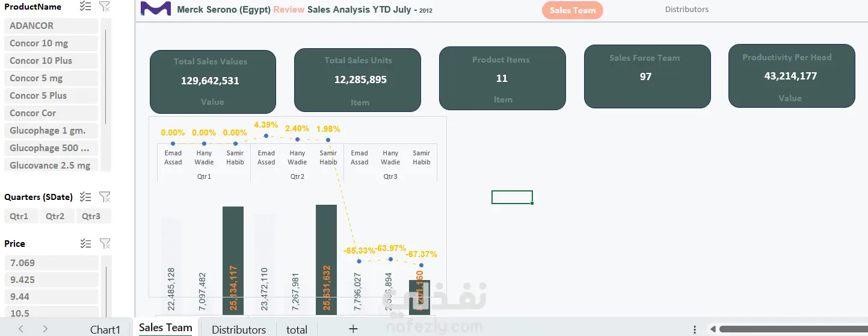
Task: Clear the Price slicer filter
Action: [x=105, y=243]
